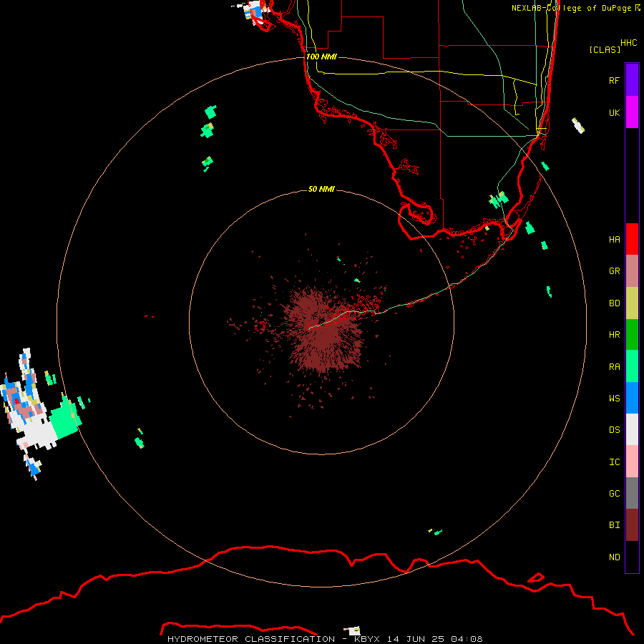Viewport: 644px width, 644px height.
Task: Click the BD legend label
Action: (614, 303)
